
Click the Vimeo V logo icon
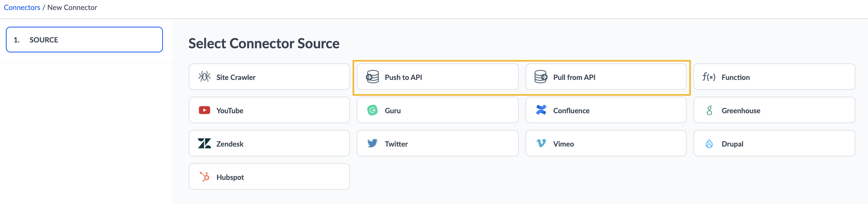coord(541,143)
